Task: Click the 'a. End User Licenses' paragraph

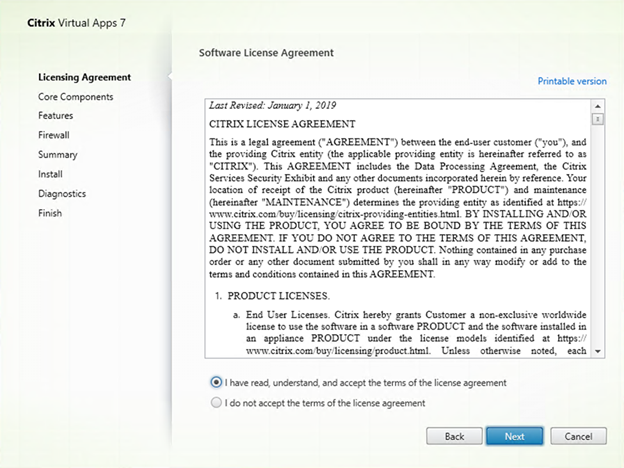Action: [x=410, y=333]
